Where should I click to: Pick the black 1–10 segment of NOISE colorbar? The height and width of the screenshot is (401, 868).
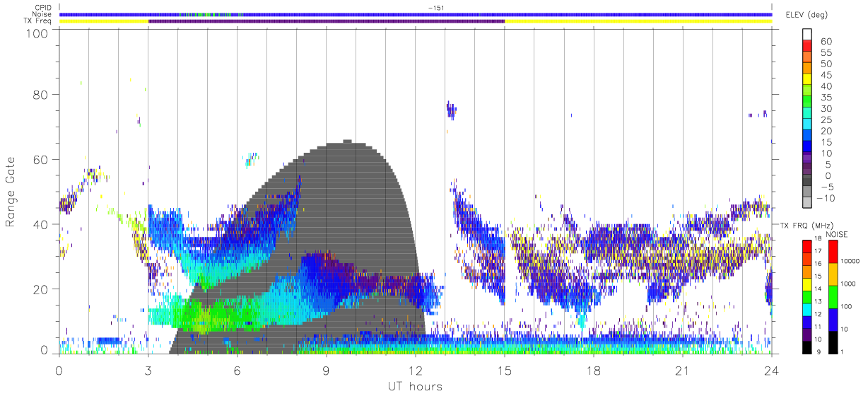835,342
